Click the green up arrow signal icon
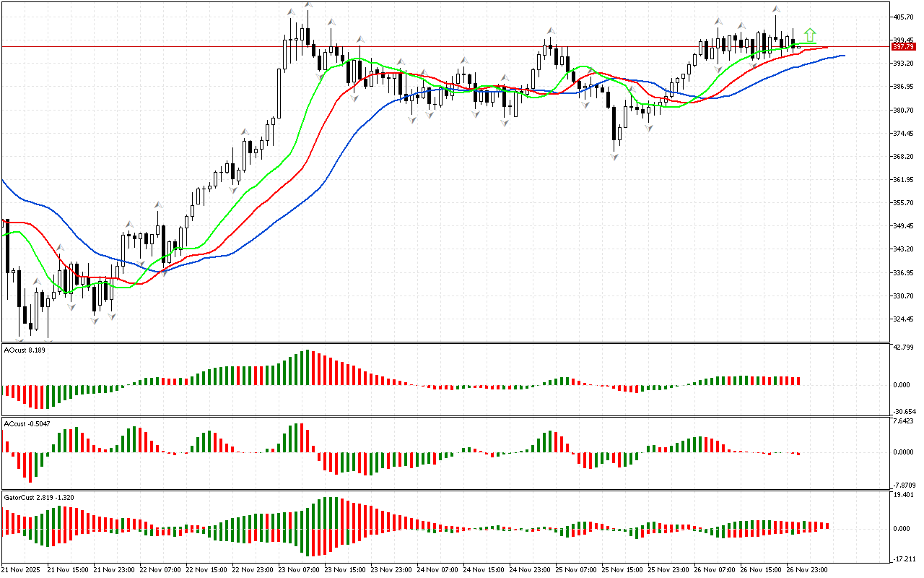 pyautogui.click(x=810, y=34)
